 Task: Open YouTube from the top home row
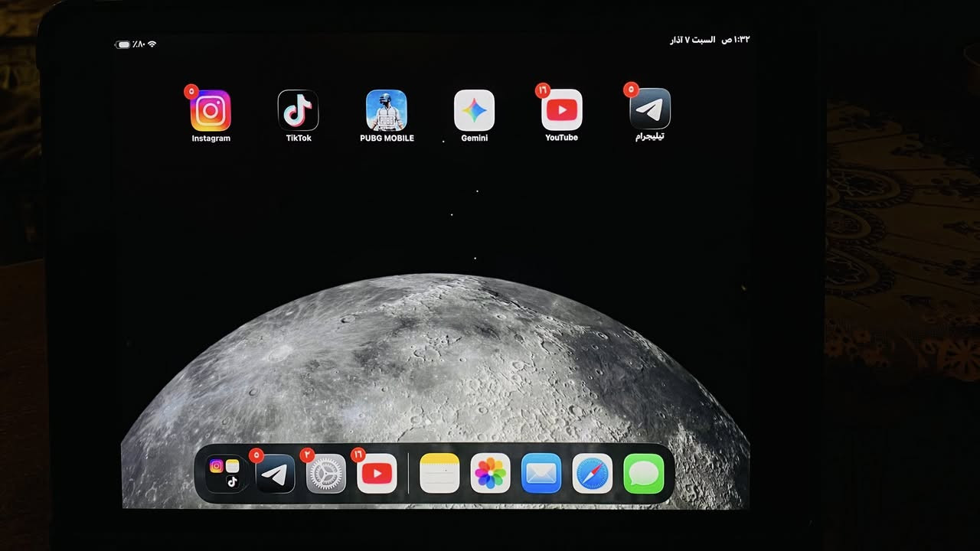click(x=561, y=110)
